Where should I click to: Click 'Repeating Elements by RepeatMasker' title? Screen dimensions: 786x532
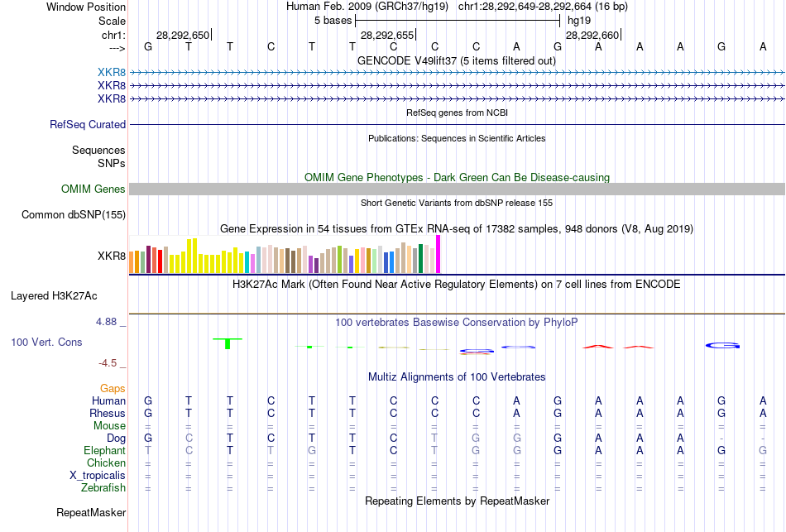[457, 501]
